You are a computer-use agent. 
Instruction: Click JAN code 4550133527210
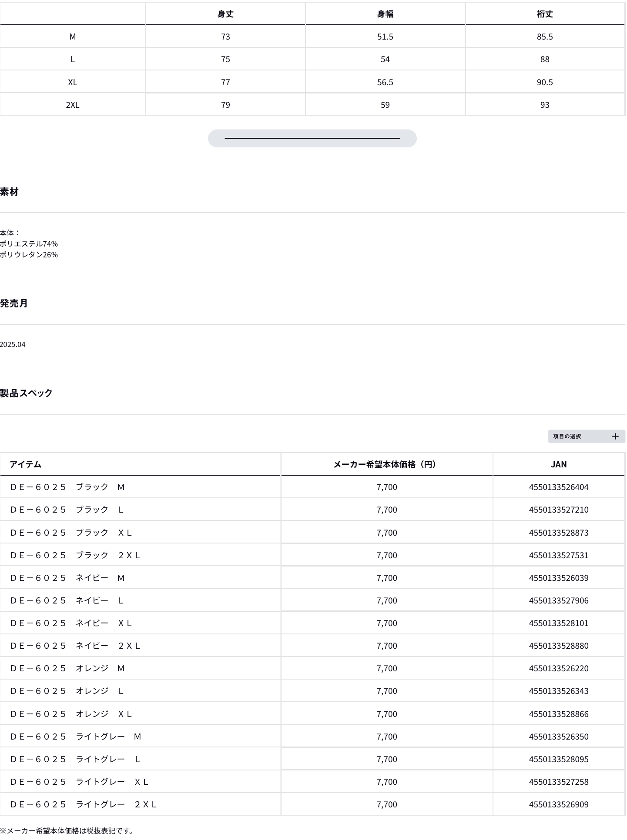point(559,510)
